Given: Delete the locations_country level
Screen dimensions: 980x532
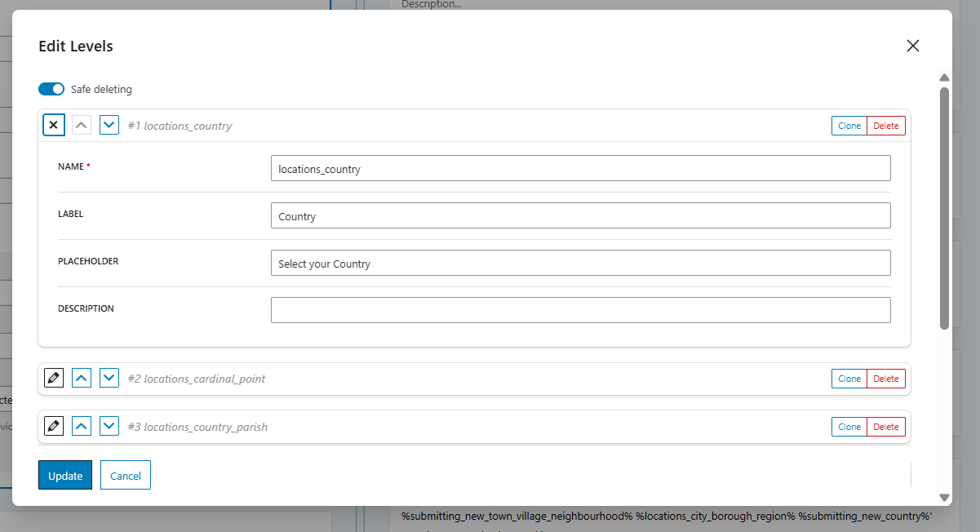Looking at the screenshot, I should 885,126.
